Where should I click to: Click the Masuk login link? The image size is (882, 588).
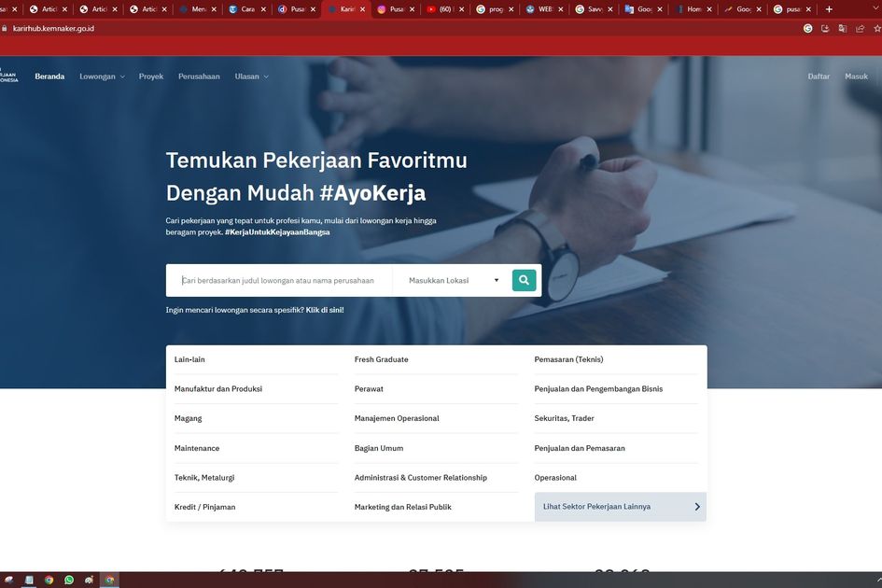(x=856, y=77)
